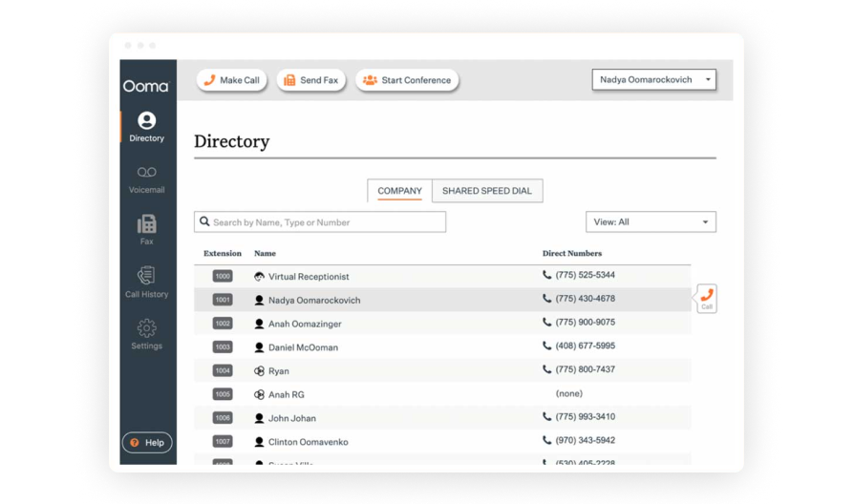Click the directory search field
This screenshot has height=504, width=854.
click(320, 222)
